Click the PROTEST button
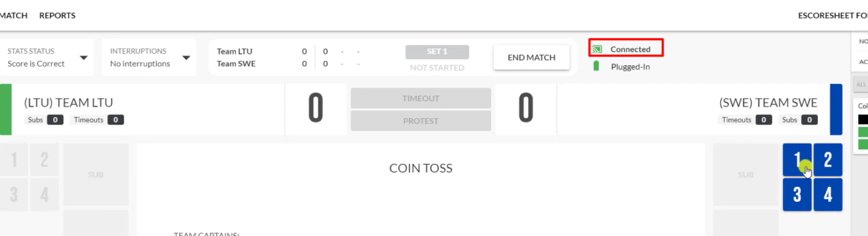The image size is (868, 236). [x=420, y=121]
